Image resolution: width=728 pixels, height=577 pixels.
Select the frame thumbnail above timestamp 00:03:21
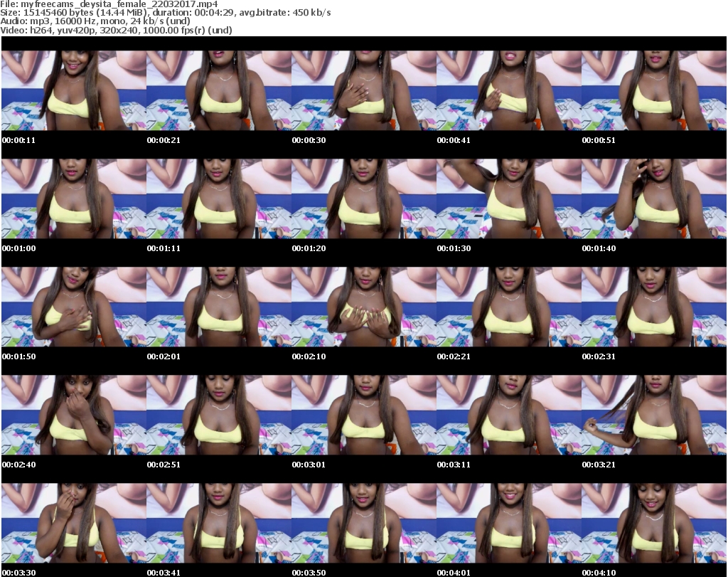click(654, 415)
